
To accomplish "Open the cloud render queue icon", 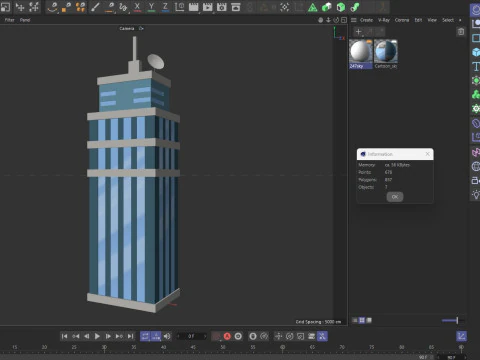I will tap(236, 7).
